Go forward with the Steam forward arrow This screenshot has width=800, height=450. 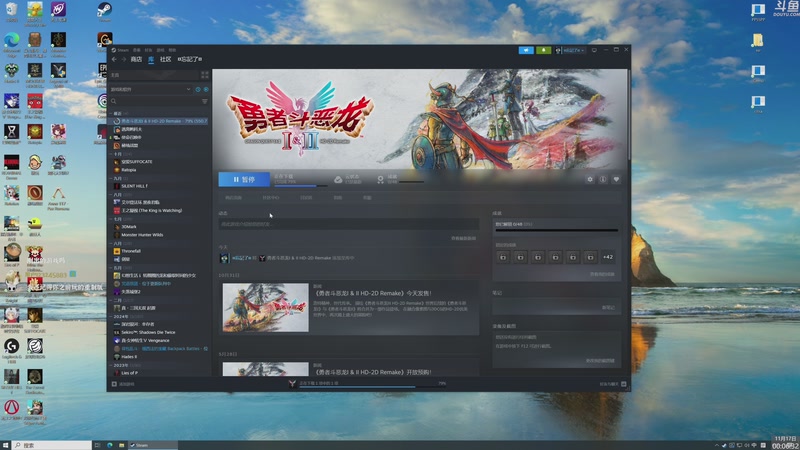click(x=123, y=60)
